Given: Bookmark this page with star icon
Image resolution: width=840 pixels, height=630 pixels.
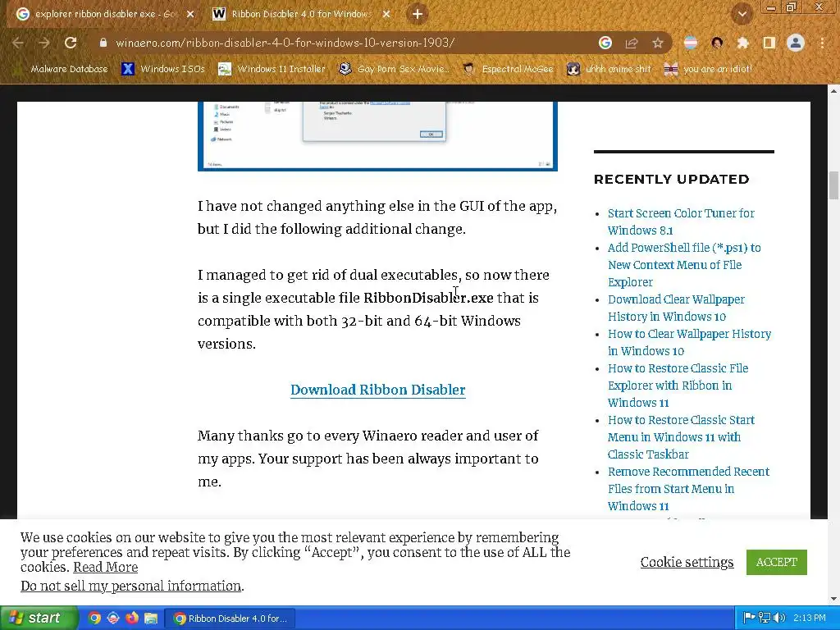Looking at the screenshot, I should pyautogui.click(x=658, y=43).
